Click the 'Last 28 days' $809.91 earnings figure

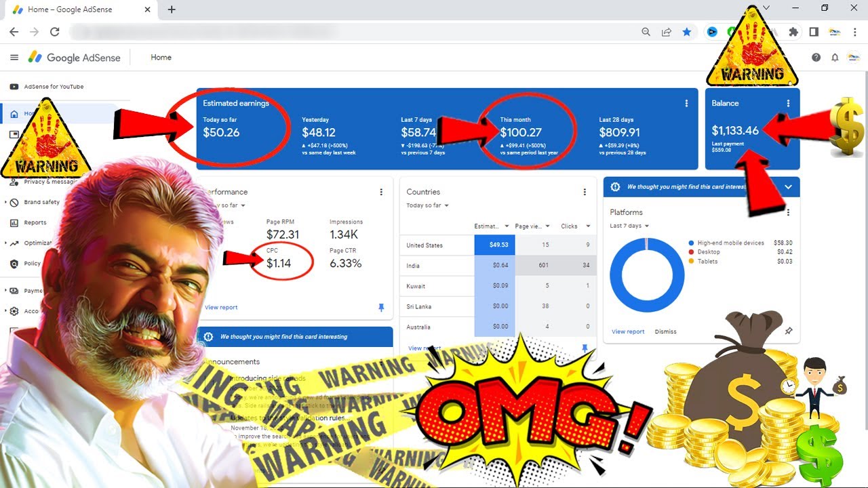coord(619,133)
